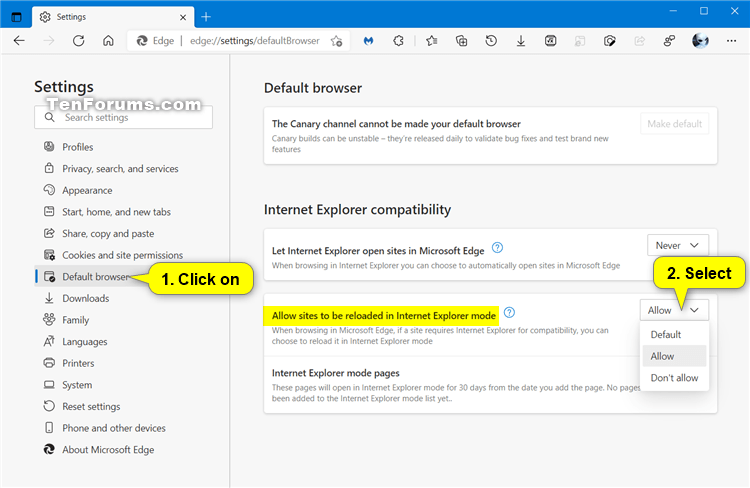This screenshot has height=488, width=750.
Task: Click the address bar URL
Action: tap(254, 41)
